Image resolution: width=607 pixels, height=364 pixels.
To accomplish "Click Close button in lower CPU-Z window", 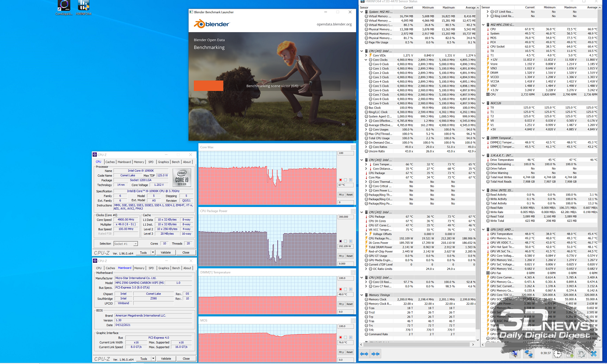I will coord(186,359).
